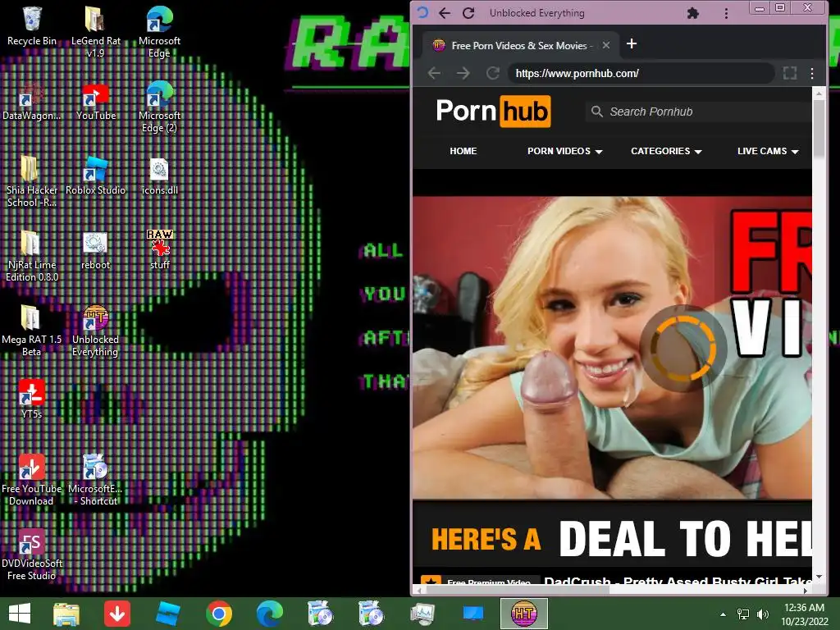Click the page's horizontal scrollbar
The image size is (840, 630).
pos(517,590)
